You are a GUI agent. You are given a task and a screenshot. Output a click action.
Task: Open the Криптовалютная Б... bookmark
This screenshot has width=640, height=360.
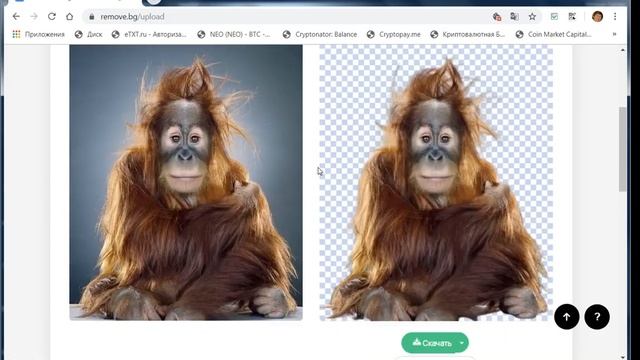(x=468, y=34)
